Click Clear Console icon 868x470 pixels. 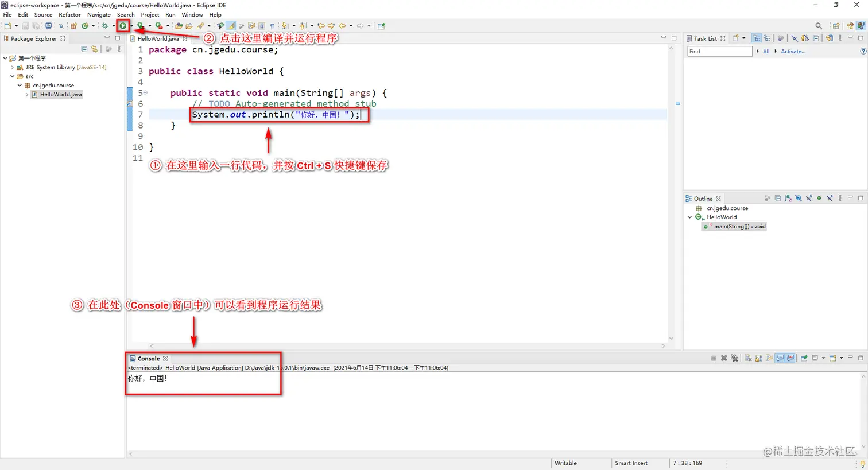coord(748,358)
